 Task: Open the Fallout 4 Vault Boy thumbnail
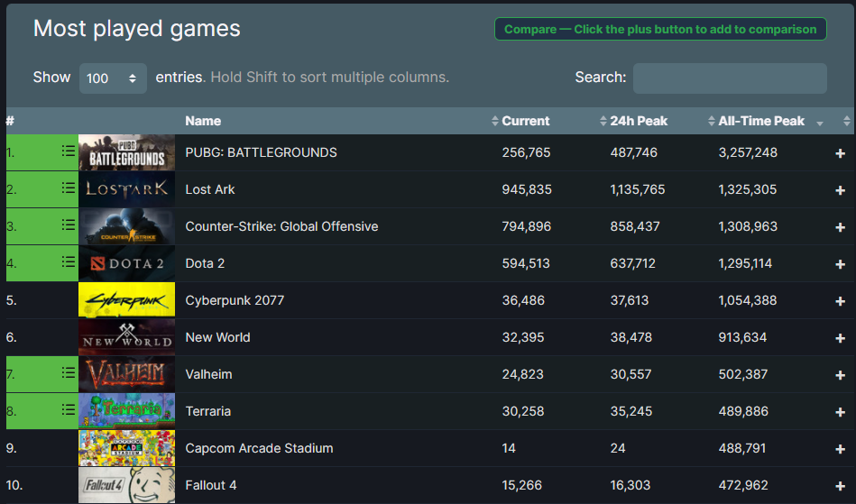coord(126,485)
